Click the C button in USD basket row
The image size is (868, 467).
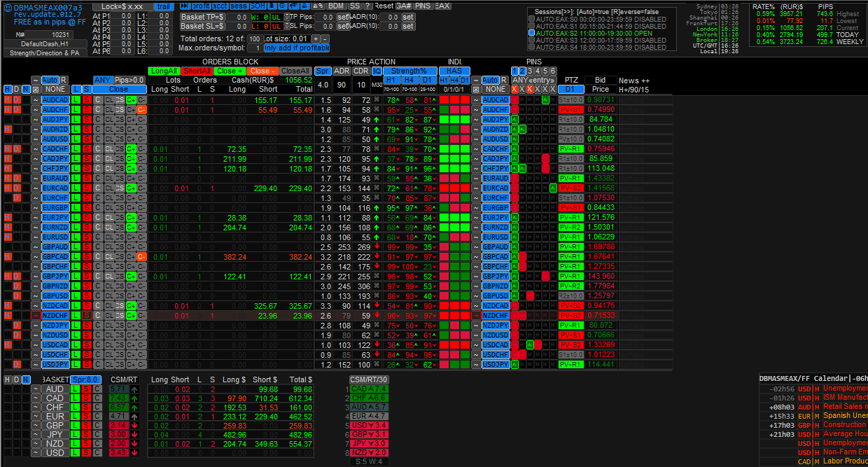coord(98,452)
